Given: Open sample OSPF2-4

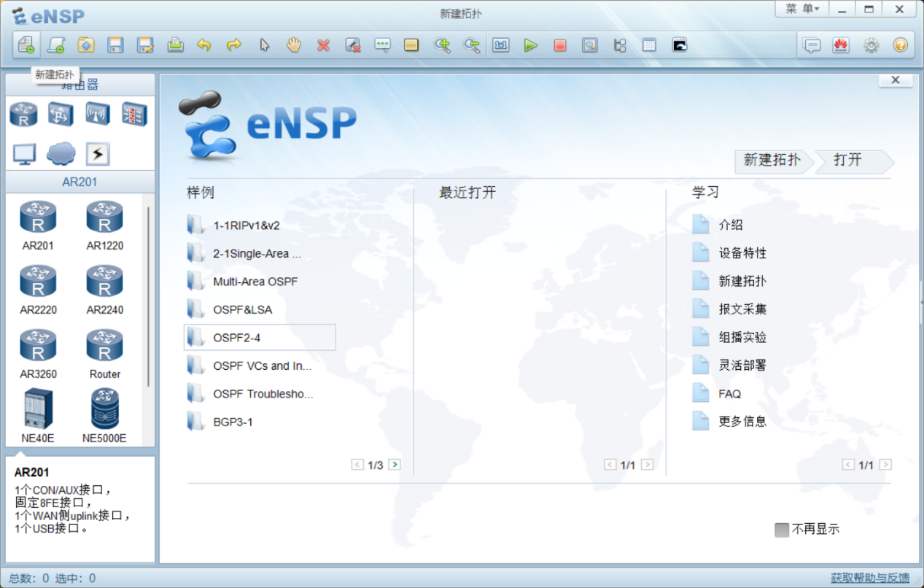Looking at the screenshot, I should tap(260, 338).
